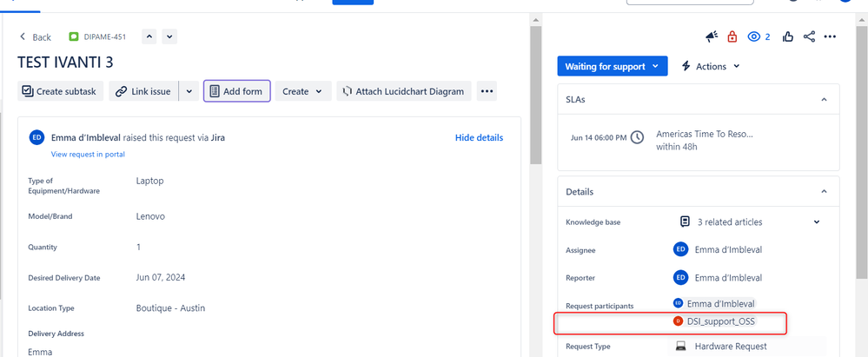This screenshot has width=868, height=357.
Task: Click the thumbs up vote icon
Action: point(788,37)
